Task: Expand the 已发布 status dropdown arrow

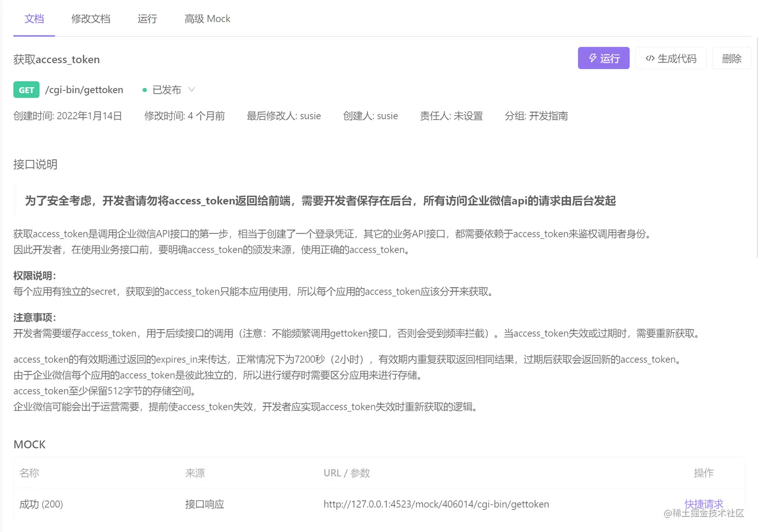Action: click(x=191, y=90)
